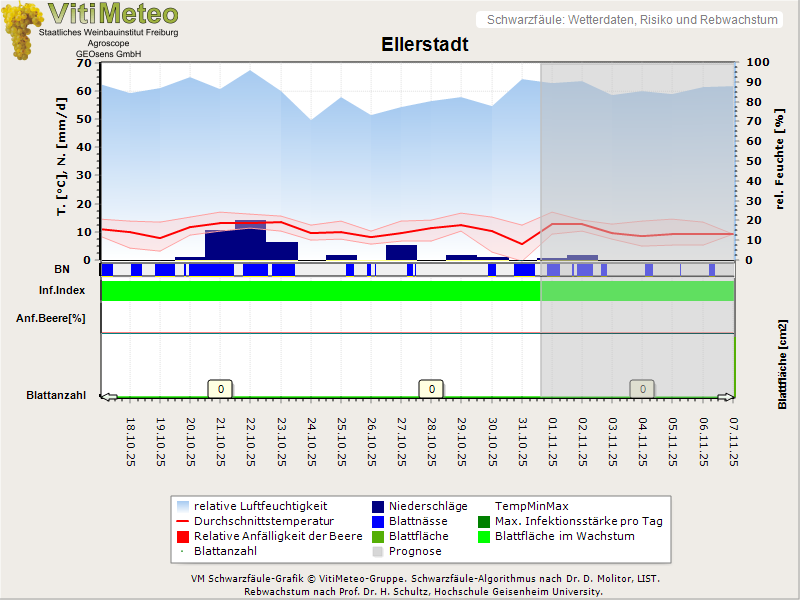This screenshot has height=600, width=800.
Task: Click the middle Blattanzahl zero marker
Action: tap(429, 387)
